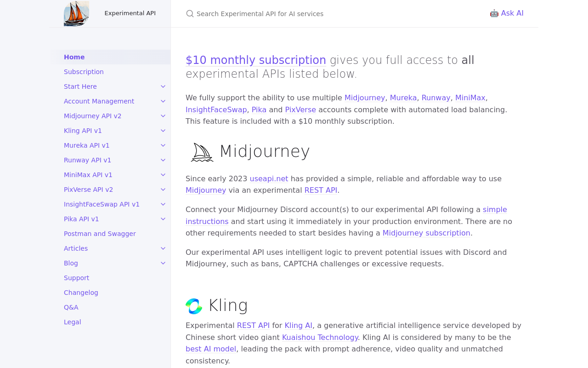Expand the Midjourney API v2 section
The width and height of the screenshot is (588, 368).
(163, 116)
